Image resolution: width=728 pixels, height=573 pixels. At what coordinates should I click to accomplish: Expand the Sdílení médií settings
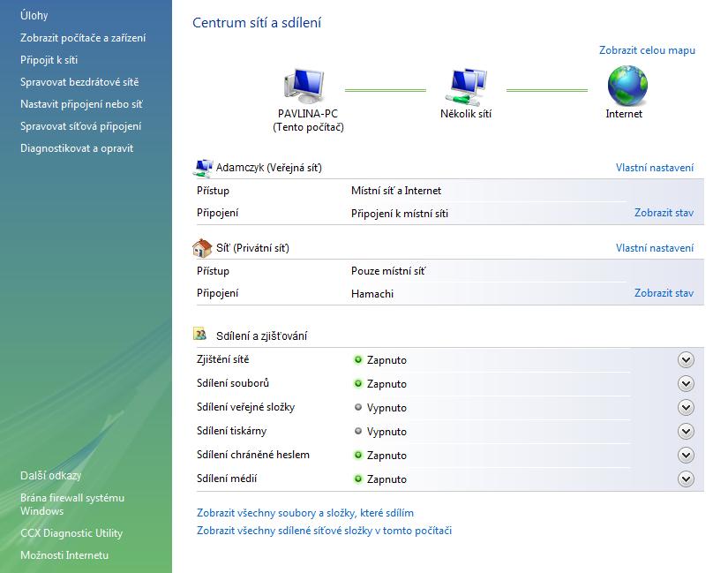[686, 479]
